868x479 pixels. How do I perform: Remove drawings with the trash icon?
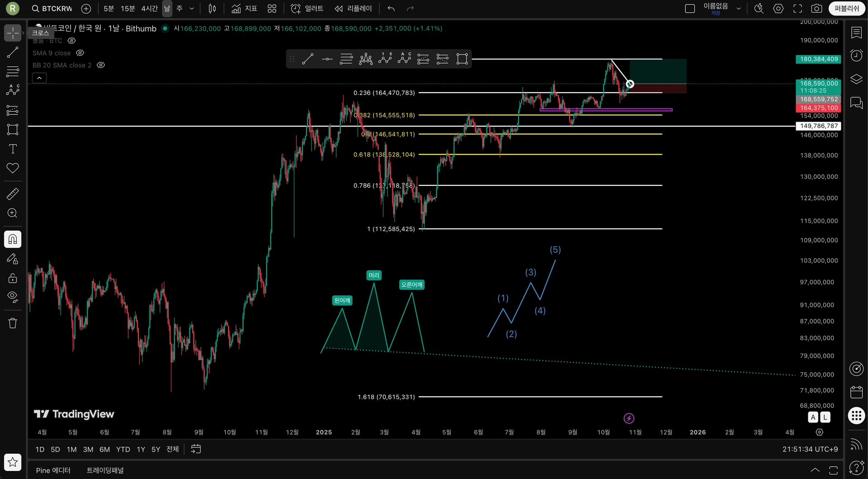point(13,323)
